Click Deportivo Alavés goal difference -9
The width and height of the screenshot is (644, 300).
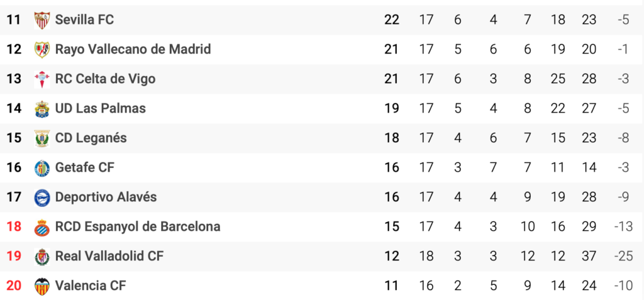(623, 197)
